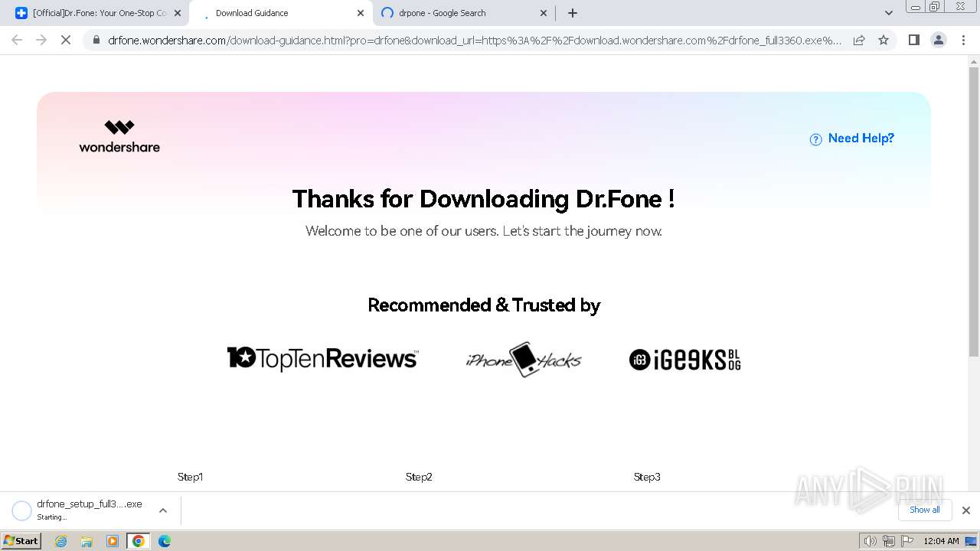Select the Step2 label
Screen dimensions: 980x551
(419, 477)
